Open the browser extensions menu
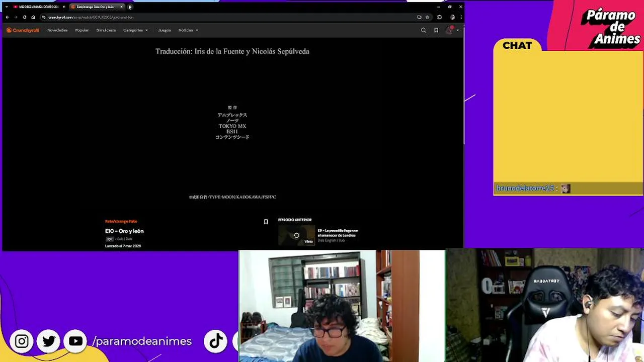 pyautogui.click(x=439, y=17)
